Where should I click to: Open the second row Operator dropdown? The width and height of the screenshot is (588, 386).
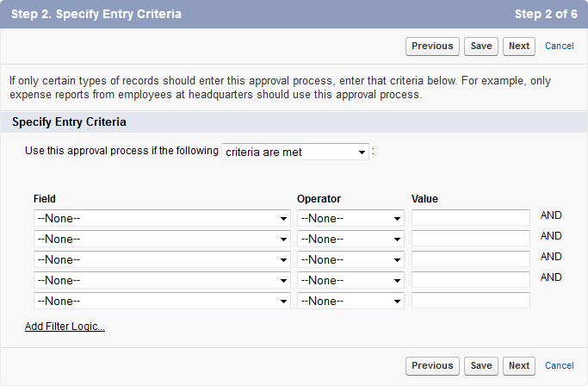point(350,239)
